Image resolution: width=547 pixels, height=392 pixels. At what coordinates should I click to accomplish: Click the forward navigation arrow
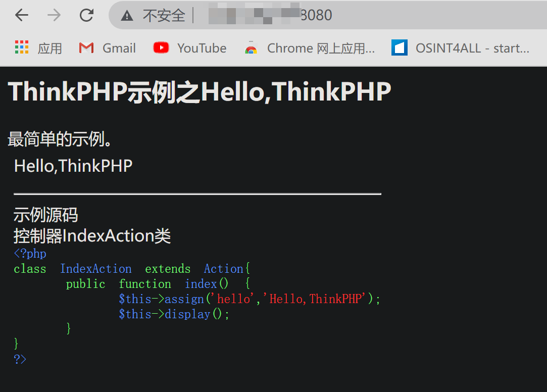point(54,15)
